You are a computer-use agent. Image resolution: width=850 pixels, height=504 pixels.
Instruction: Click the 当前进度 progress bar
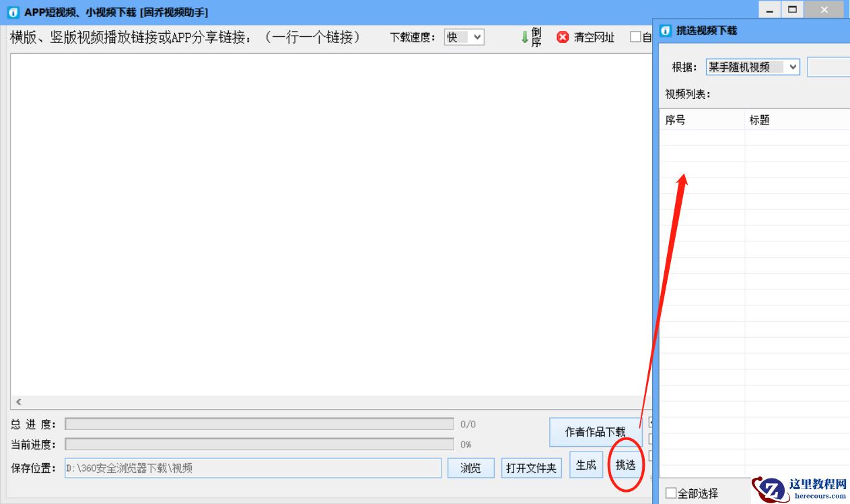click(259, 444)
